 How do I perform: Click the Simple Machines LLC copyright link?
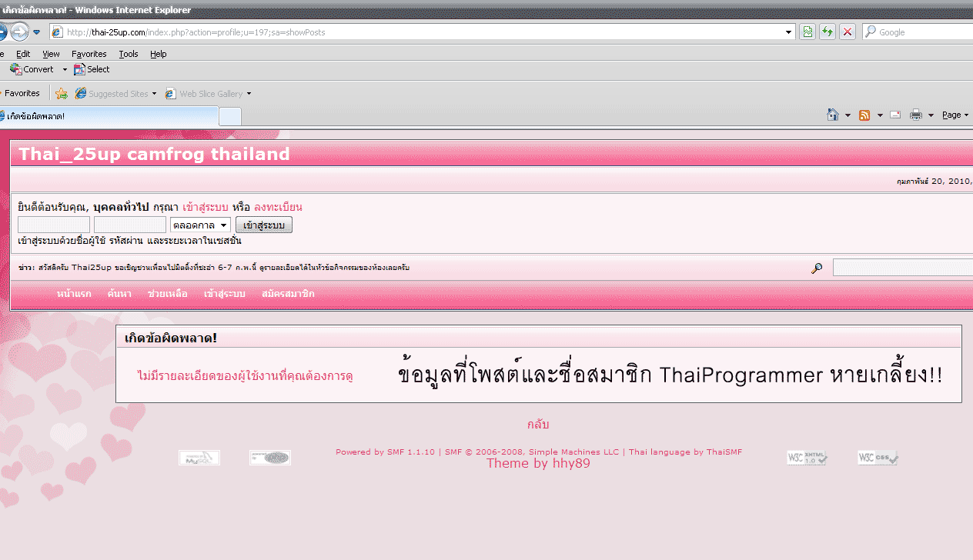(x=532, y=452)
